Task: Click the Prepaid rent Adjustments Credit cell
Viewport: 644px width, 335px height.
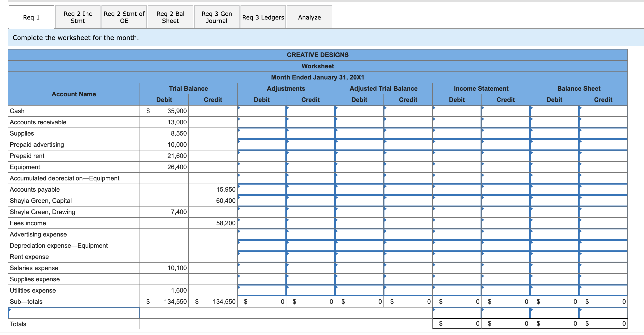Action: pyautogui.click(x=310, y=156)
